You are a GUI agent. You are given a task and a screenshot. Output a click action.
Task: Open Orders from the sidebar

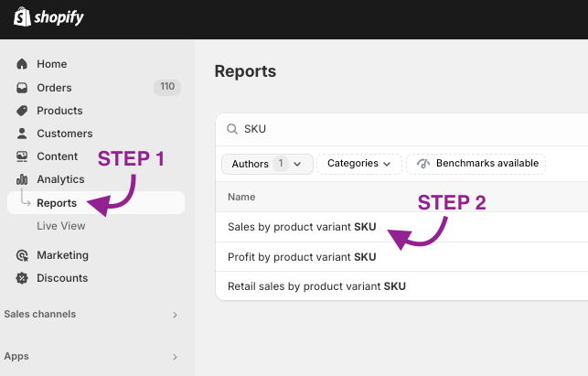pyautogui.click(x=54, y=88)
